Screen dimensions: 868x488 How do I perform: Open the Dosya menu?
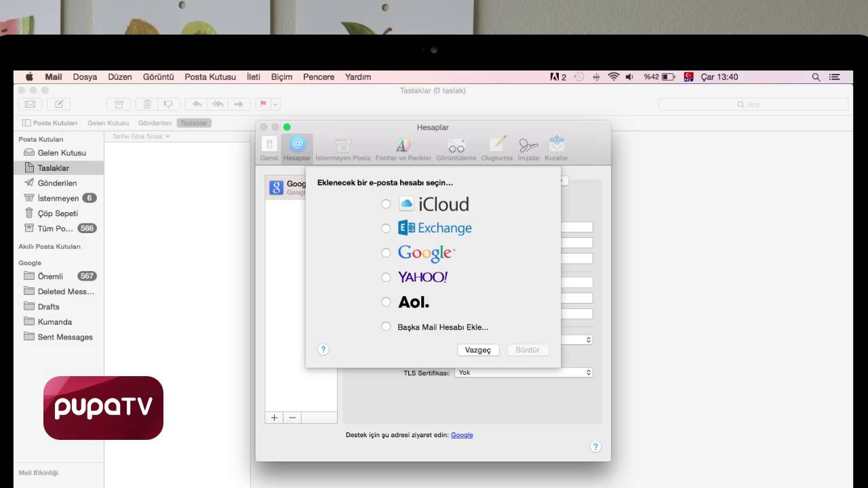[x=85, y=77]
